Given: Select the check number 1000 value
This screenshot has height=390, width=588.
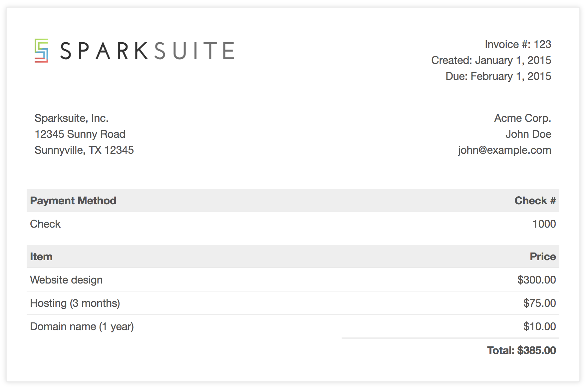Looking at the screenshot, I should point(544,224).
